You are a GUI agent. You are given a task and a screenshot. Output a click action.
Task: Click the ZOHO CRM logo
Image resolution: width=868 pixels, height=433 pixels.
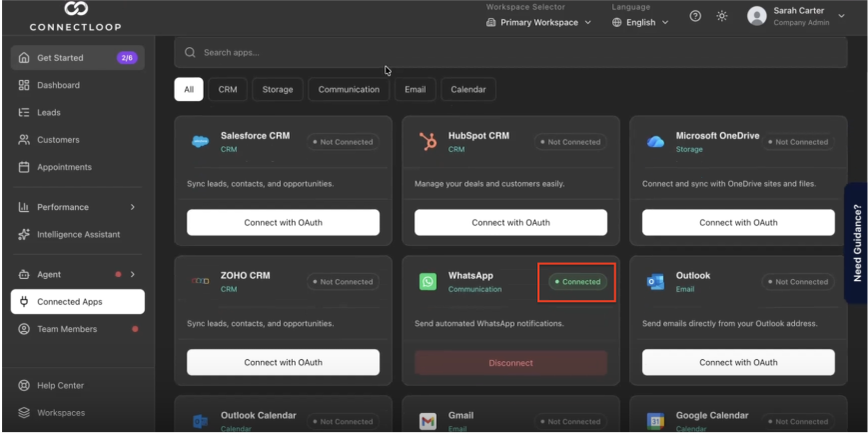201,282
